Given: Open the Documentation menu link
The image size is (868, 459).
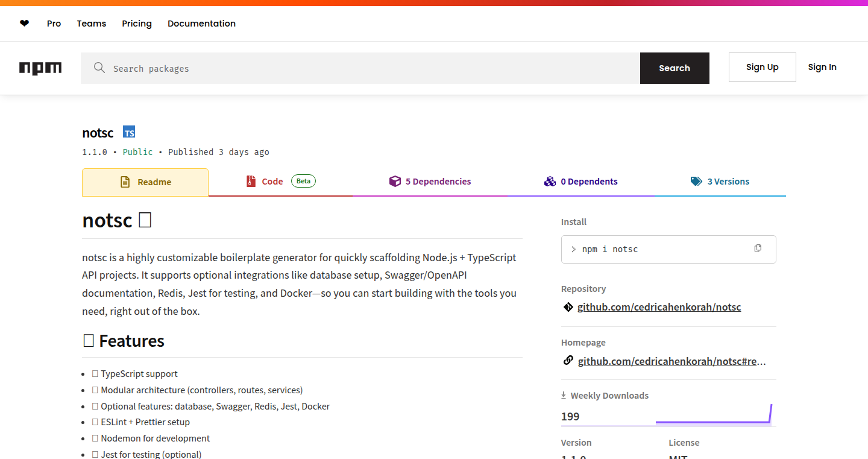Looking at the screenshot, I should [x=201, y=24].
